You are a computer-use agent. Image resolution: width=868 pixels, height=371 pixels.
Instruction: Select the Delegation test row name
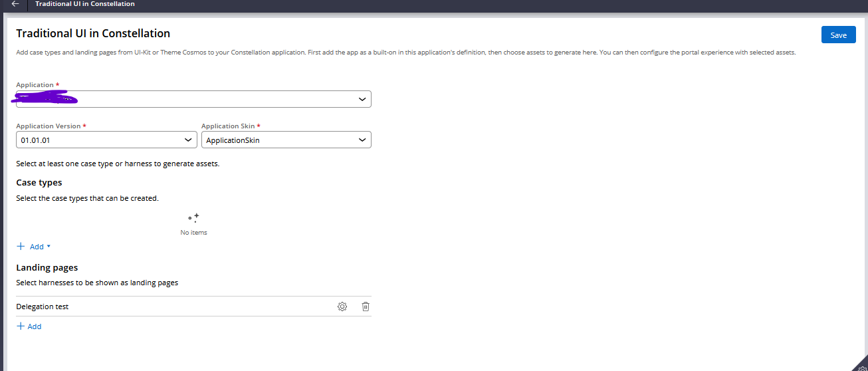click(x=43, y=307)
